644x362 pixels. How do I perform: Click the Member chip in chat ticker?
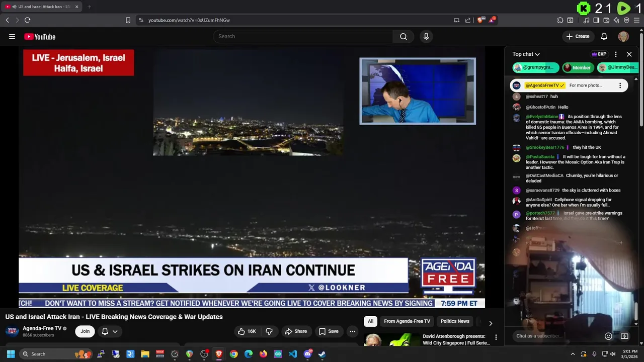tap(577, 67)
